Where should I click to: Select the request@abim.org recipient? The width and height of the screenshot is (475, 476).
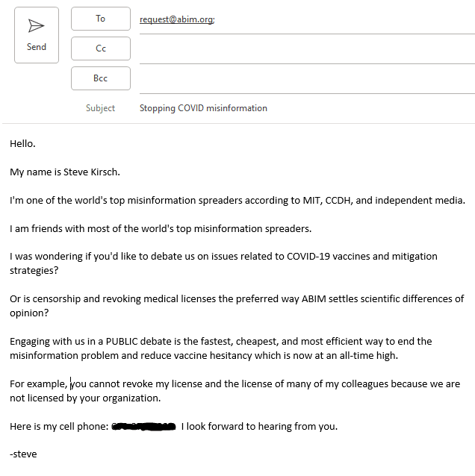[176, 20]
